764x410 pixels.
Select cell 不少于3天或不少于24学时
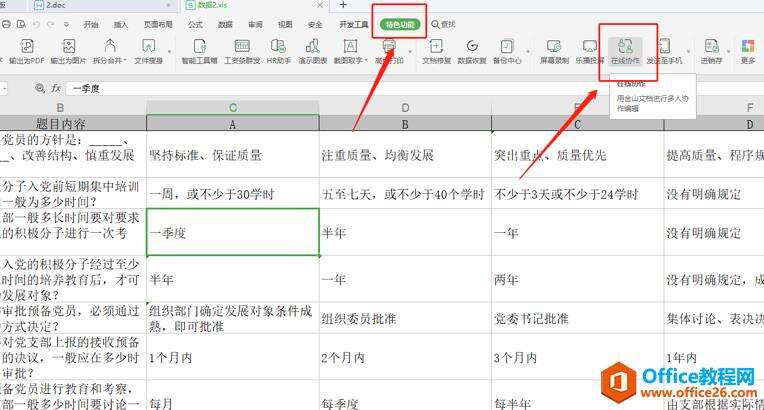pos(578,194)
